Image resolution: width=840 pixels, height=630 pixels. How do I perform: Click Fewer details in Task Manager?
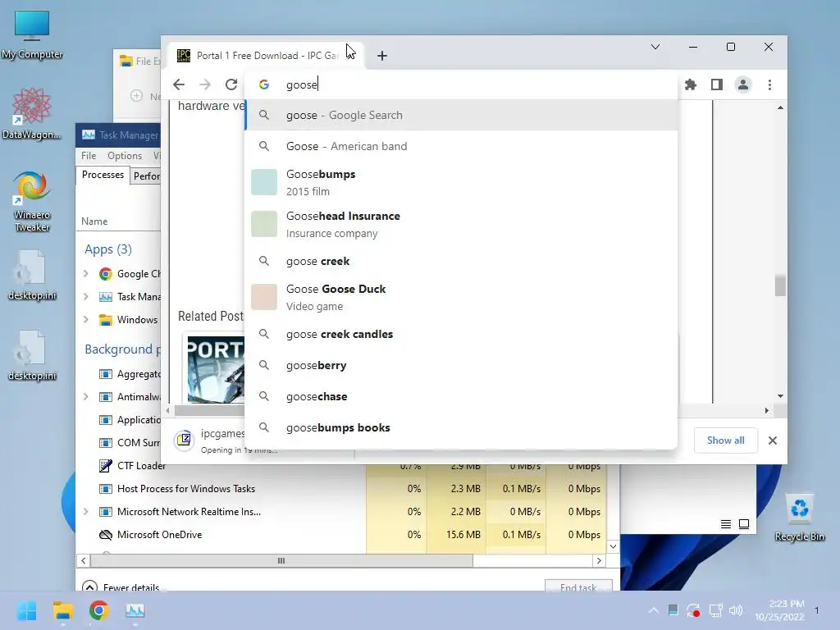click(x=121, y=587)
